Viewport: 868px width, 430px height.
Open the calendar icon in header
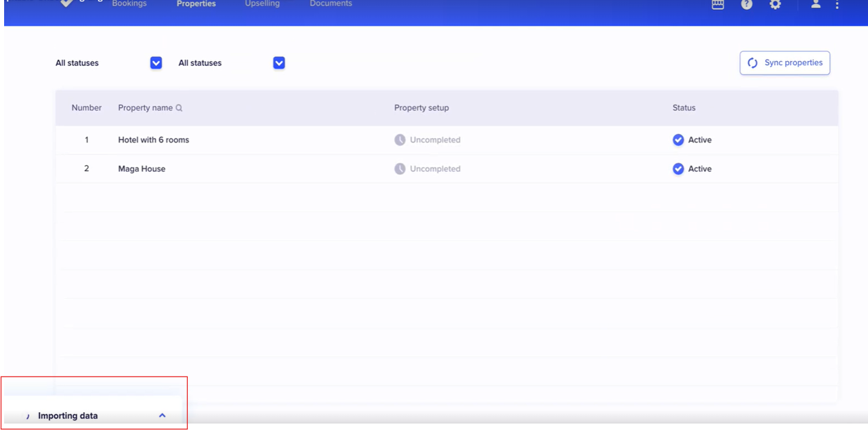(x=718, y=4)
